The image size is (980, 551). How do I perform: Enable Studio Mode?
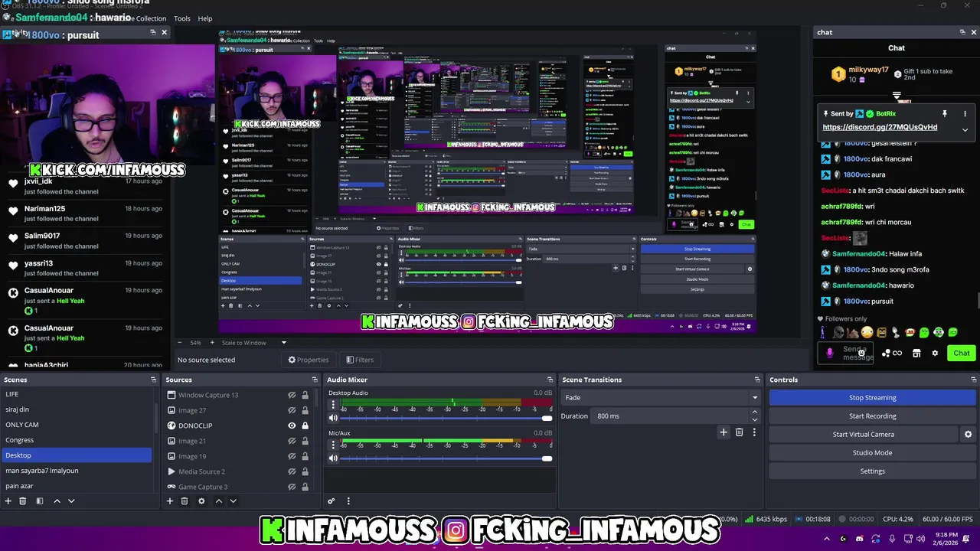click(x=872, y=452)
